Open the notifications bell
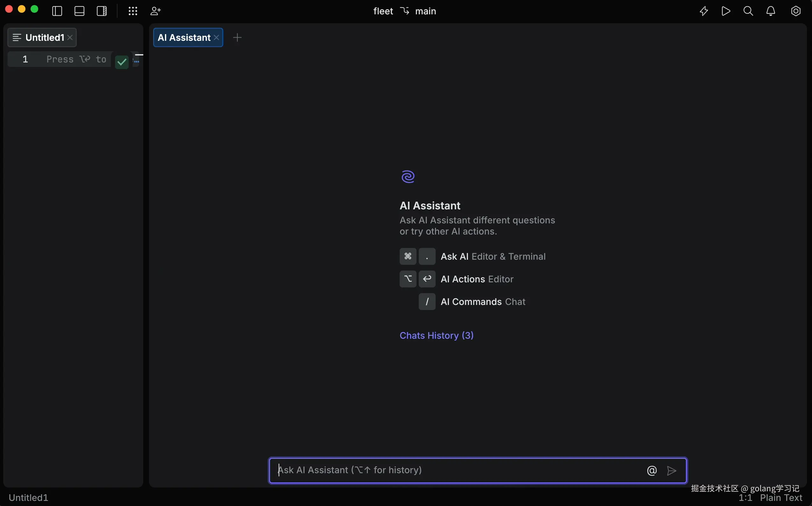The height and width of the screenshot is (506, 812). (771, 11)
